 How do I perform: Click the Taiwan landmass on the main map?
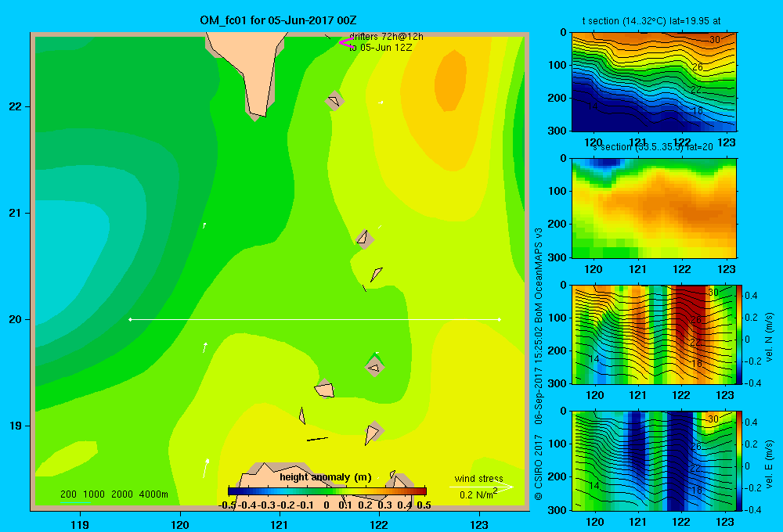252,70
